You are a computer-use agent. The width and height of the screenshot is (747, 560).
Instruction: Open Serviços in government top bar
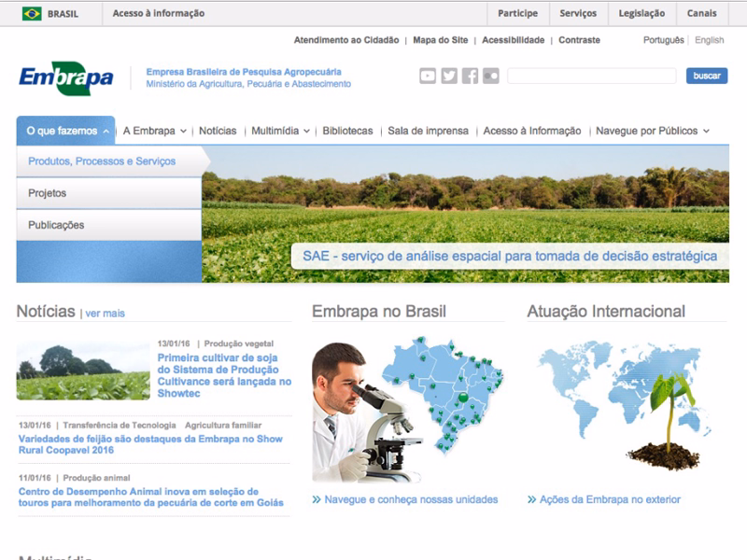pos(578,13)
